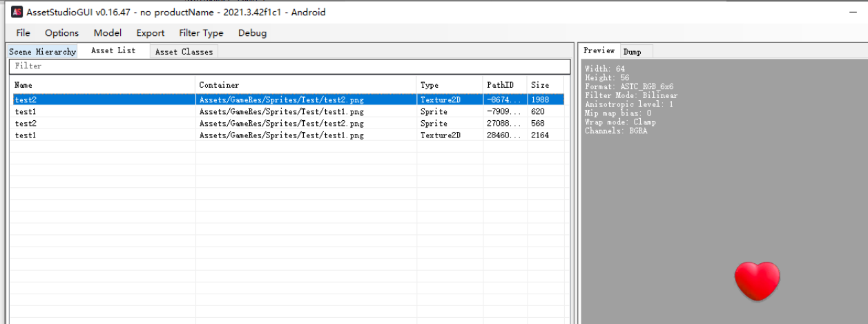This screenshot has width=868, height=324.
Task: Sort by the PathID column header
Action: [x=505, y=85]
